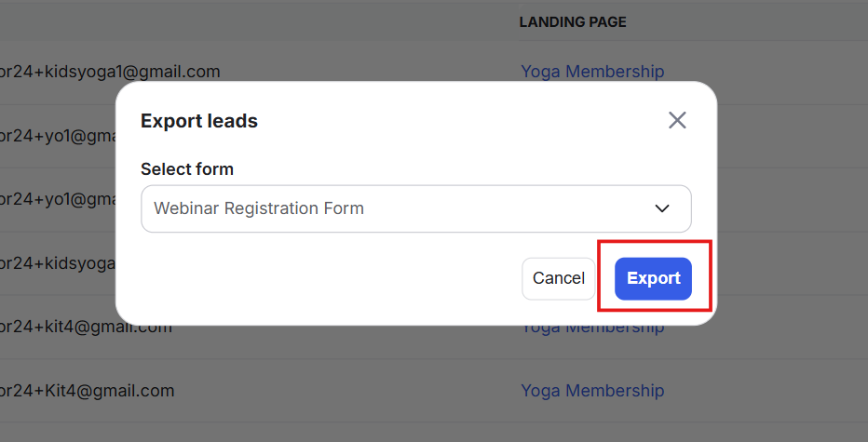Viewport: 868px width, 442px height.
Task: Open Yoga Membership link in kidsyoga1 row
Action: coord(592,72)
